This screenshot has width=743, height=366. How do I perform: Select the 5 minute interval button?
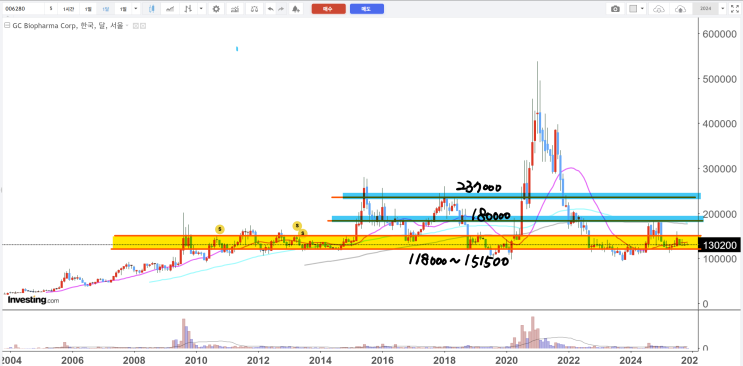(x=51, y=9)
